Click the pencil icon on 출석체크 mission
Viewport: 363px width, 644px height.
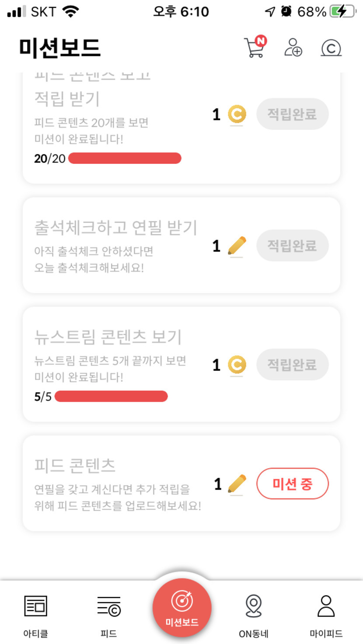tap(237, 246)
